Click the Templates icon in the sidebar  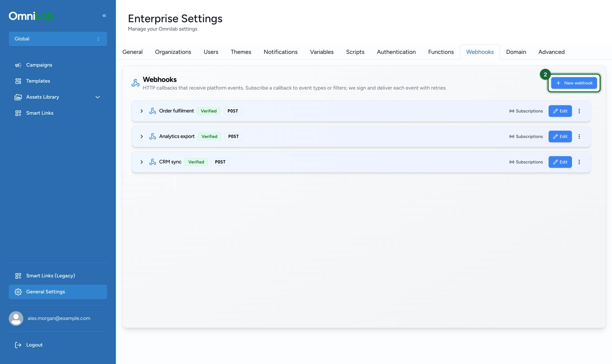(18, 81)
